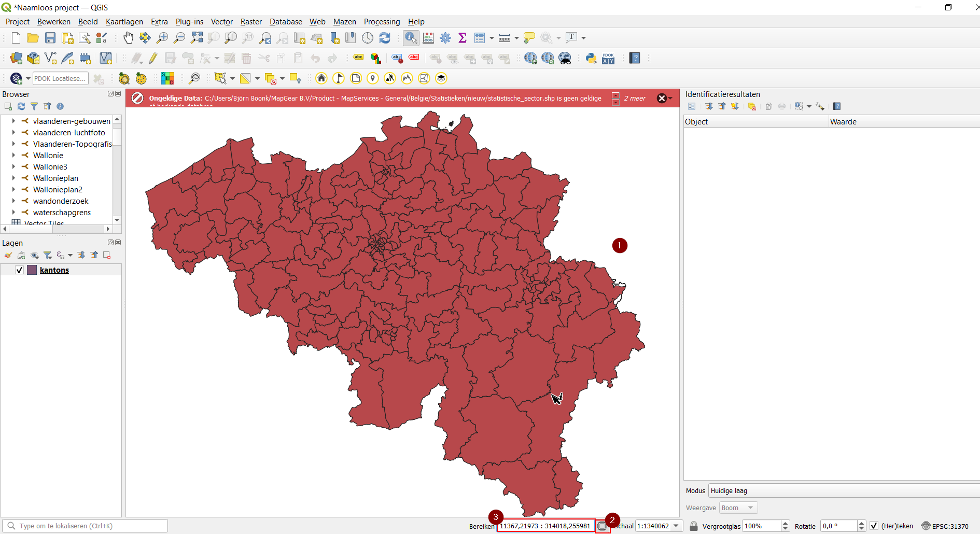980x534 pixels.
Task: Open Processing toolbox gear icon
Action: tap(445, 38)
